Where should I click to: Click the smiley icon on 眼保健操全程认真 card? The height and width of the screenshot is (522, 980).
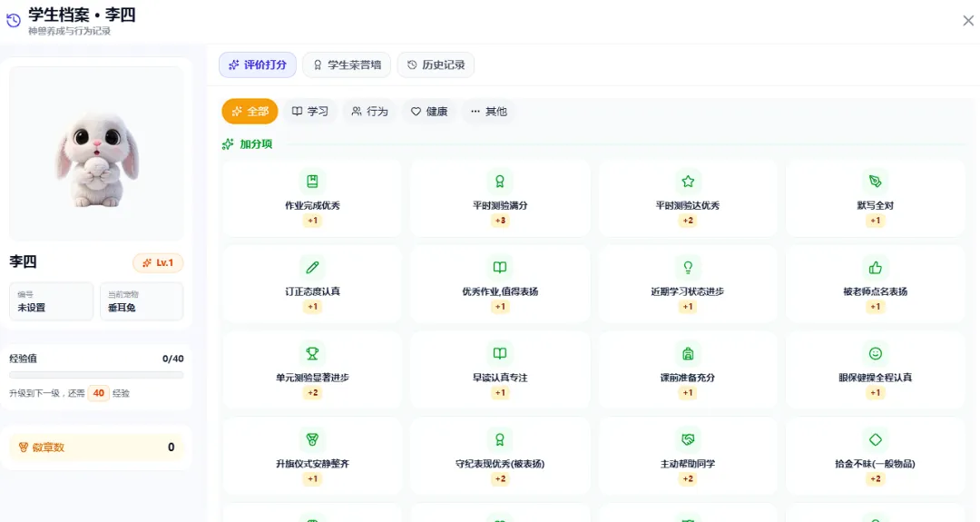[876, 354]
